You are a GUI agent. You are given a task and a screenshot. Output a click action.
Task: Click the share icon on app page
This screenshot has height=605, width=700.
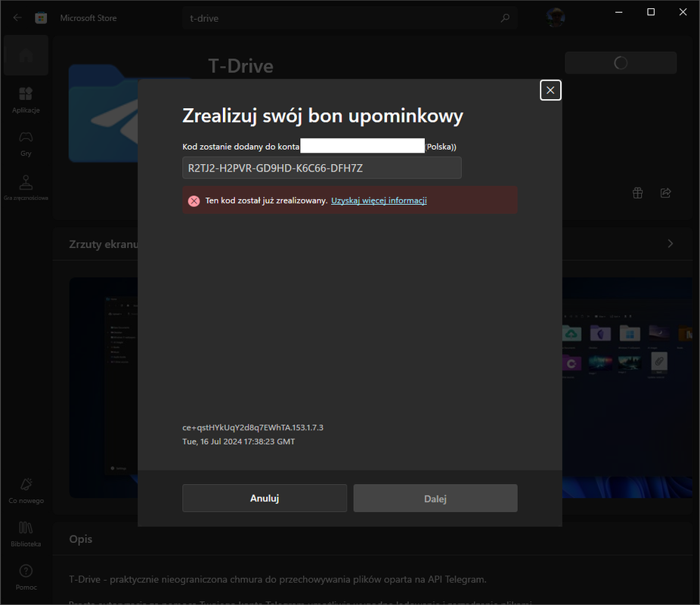pyautogui.click(x=666, y=193)
